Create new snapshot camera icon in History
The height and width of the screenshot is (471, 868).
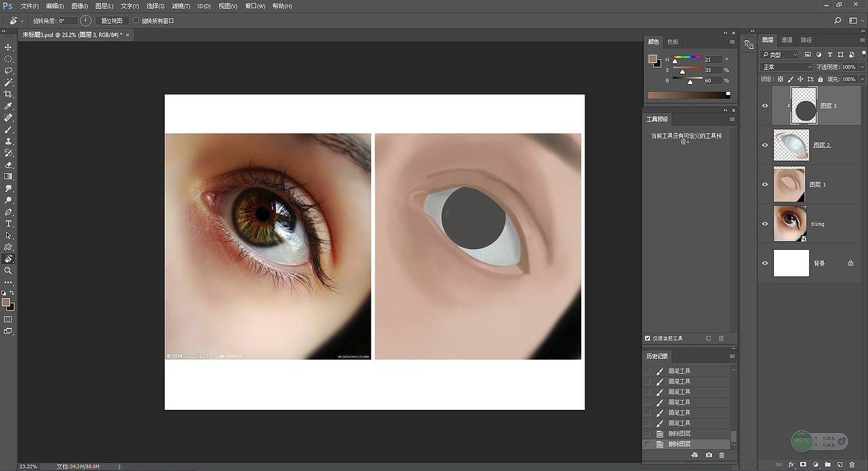[709, 455]
